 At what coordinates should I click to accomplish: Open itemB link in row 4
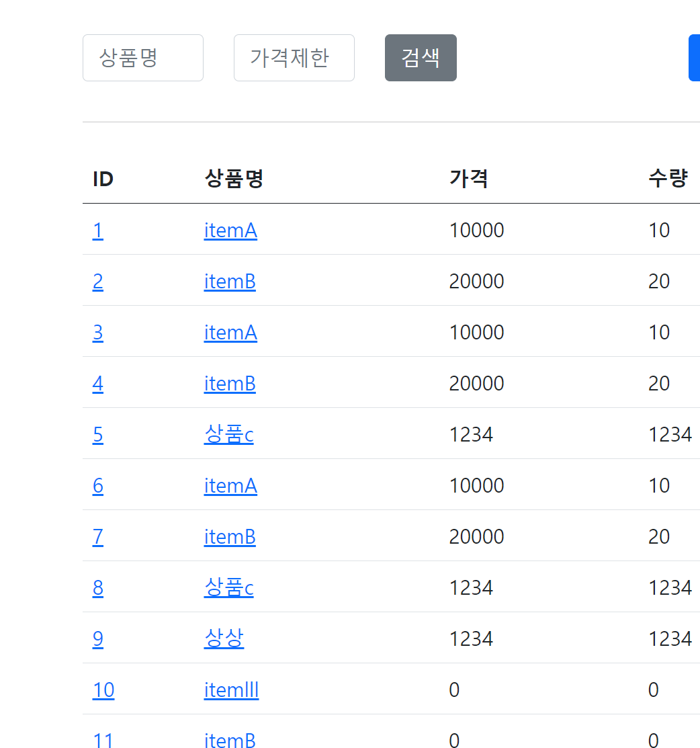[x=230, y=384]
